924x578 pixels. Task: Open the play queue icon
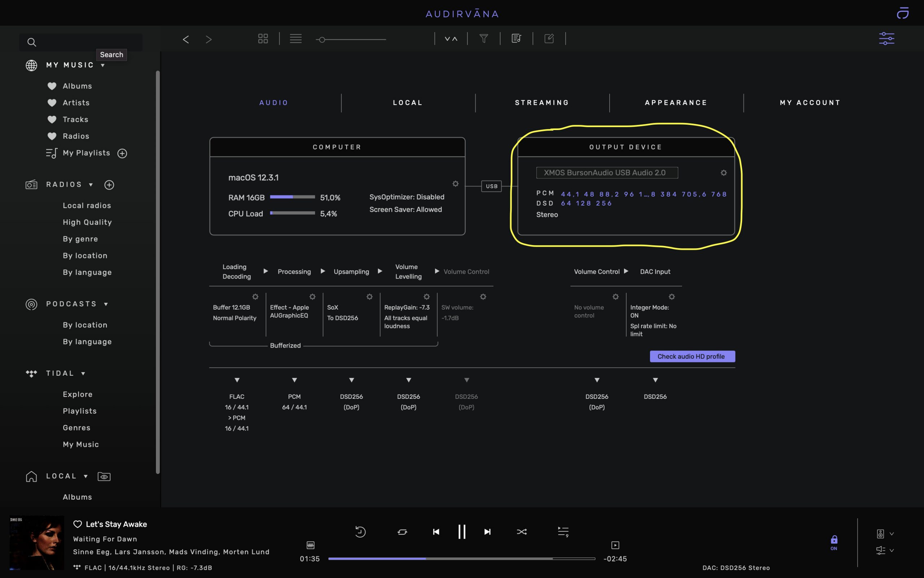point(563,532)
